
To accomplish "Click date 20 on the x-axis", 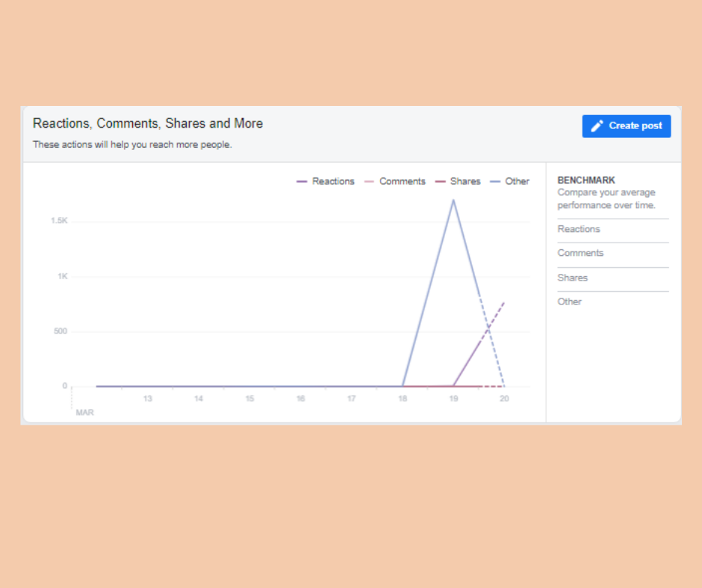I will (x=504, y=399).
